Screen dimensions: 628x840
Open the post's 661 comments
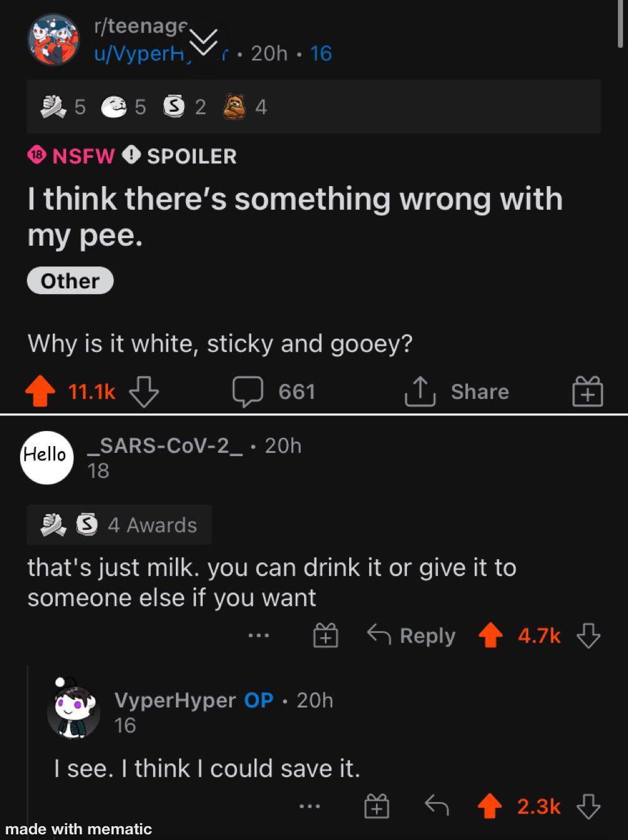point(273,392)
